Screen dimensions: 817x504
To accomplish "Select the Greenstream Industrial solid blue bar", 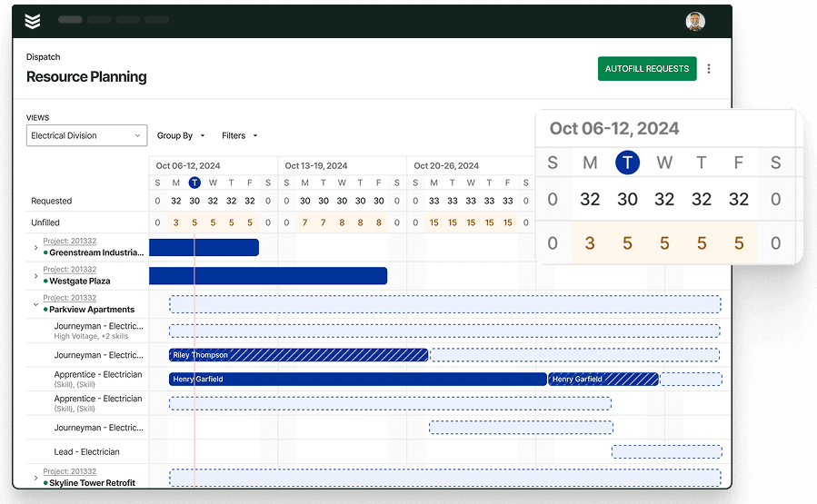I will pyautogui.click(x=204, y=247).
